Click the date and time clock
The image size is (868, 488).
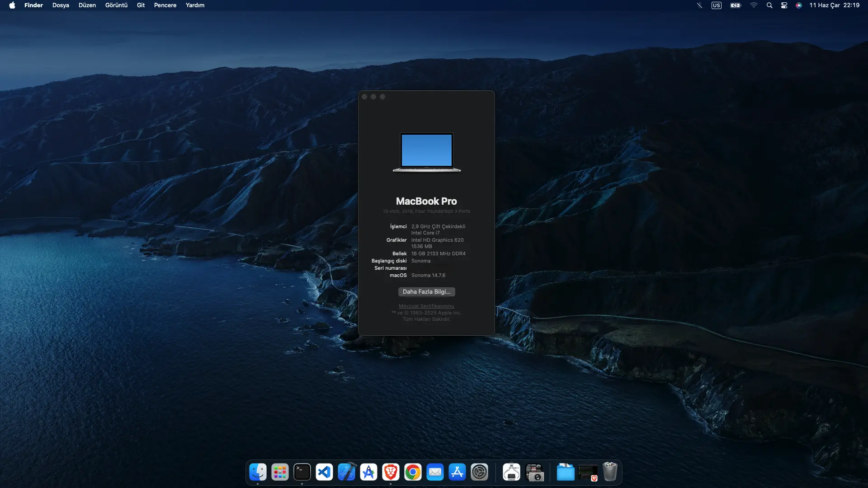click(834, 5)
